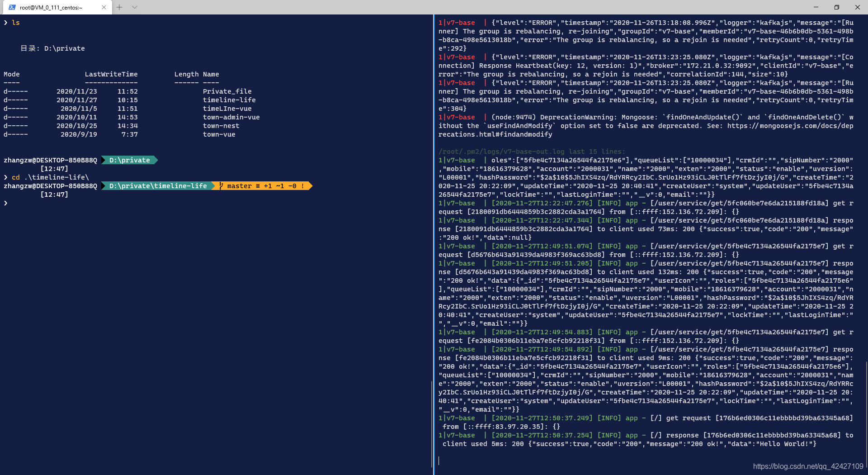Click the cd .\timeline-life\ command
Screen dimensions: 868x475
click(50, 177)
